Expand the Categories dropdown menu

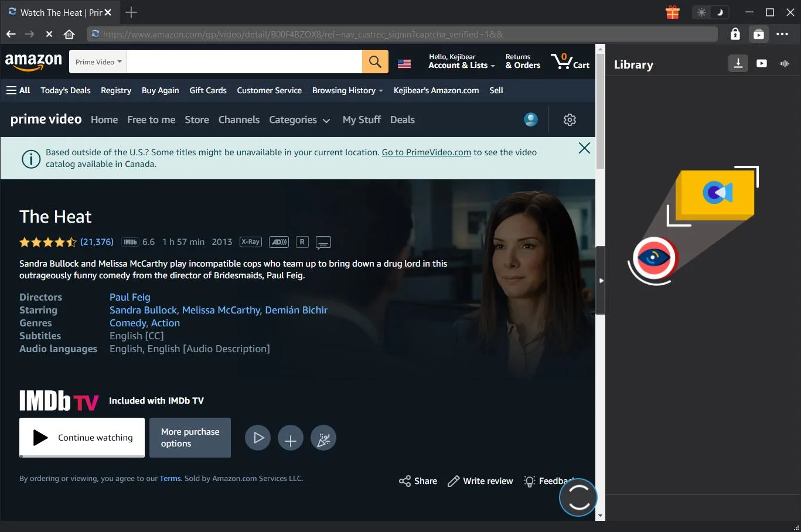tap(299, 120)
